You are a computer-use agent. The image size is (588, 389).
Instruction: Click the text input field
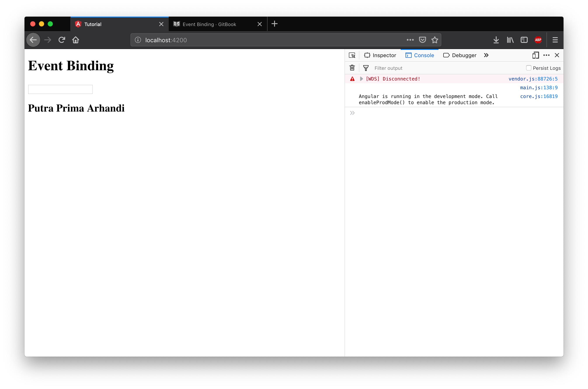coord(60,89)
